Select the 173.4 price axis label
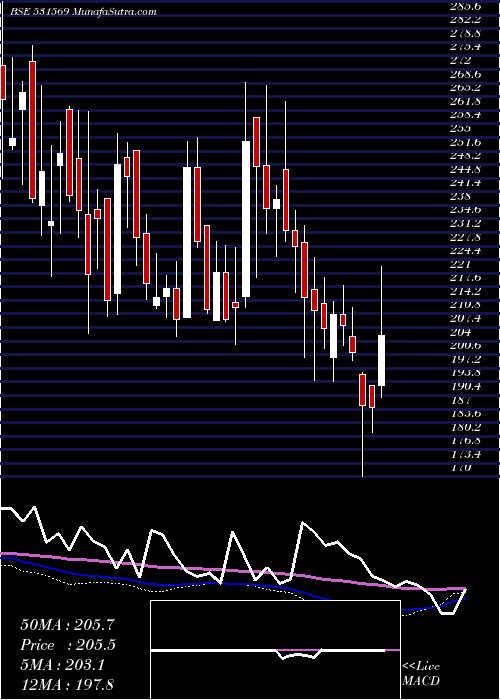Viewport: 500px width, 700px height. click(x=466, y=454)
